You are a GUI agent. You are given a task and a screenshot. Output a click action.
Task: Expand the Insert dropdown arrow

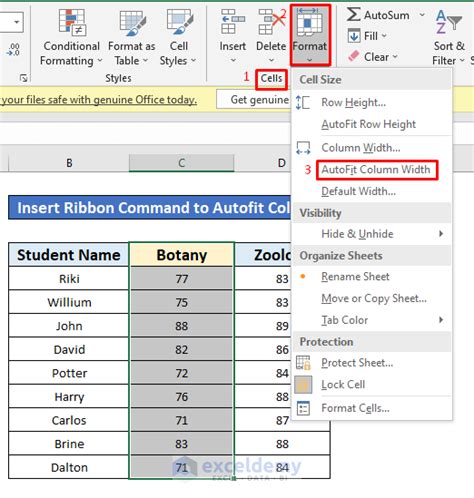coord(233,60)
